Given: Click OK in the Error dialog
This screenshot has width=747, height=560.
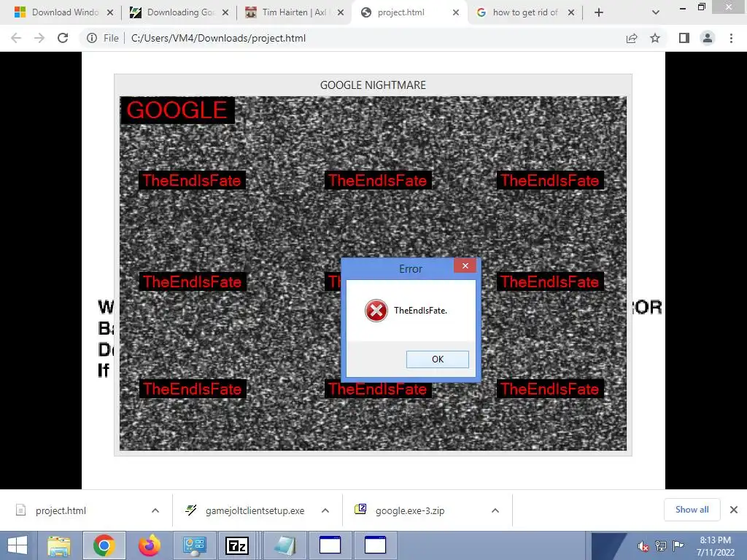Looking at the screenshot, I should coord(438,359).
